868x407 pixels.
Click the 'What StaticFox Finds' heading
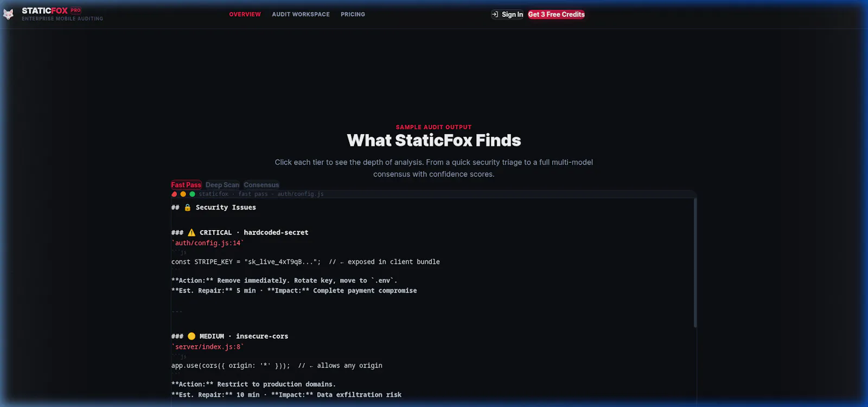click(x=434, y=141)
